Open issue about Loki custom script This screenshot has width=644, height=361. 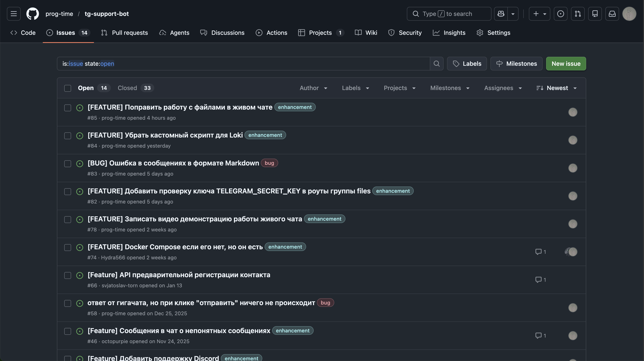pos(165,135)
